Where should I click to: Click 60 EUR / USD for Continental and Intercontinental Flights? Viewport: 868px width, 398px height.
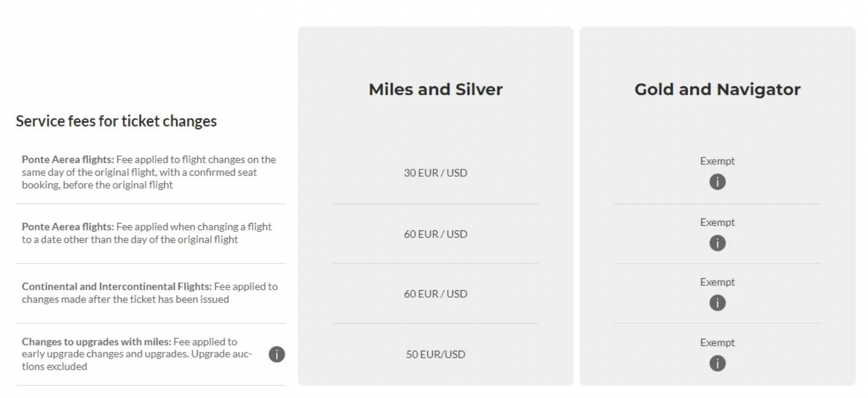435,294
